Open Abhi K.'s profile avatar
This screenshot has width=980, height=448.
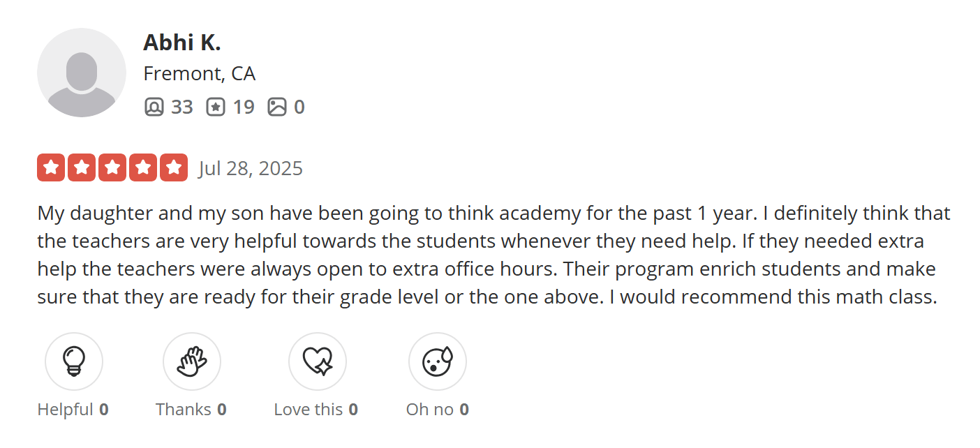(82, 73)
